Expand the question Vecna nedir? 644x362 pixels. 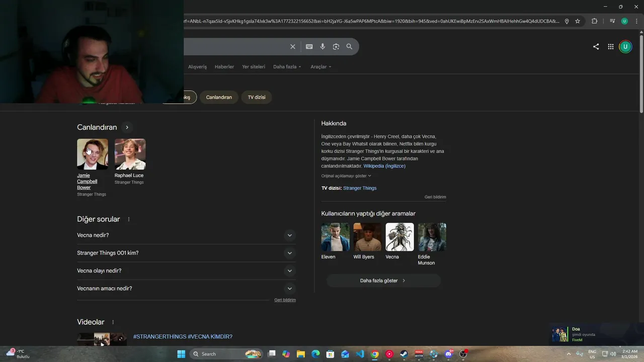(x=186, y=235)
